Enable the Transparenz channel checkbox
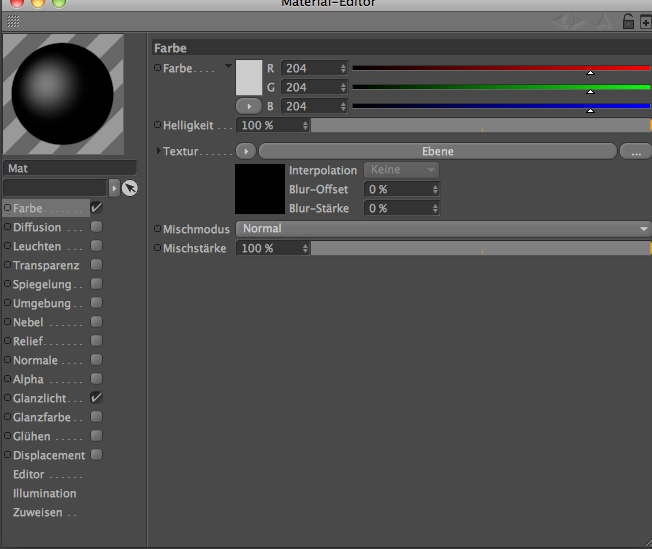The height and width of the screenshot is (549, 652). pos(96,265)
